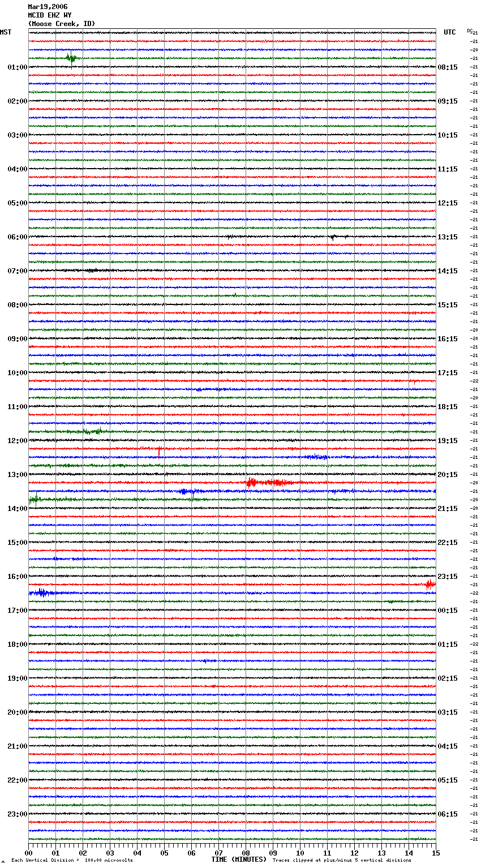The image size is (481, 868).
Task: Click the 23:00 MST time label
Action: coord(18,814)
